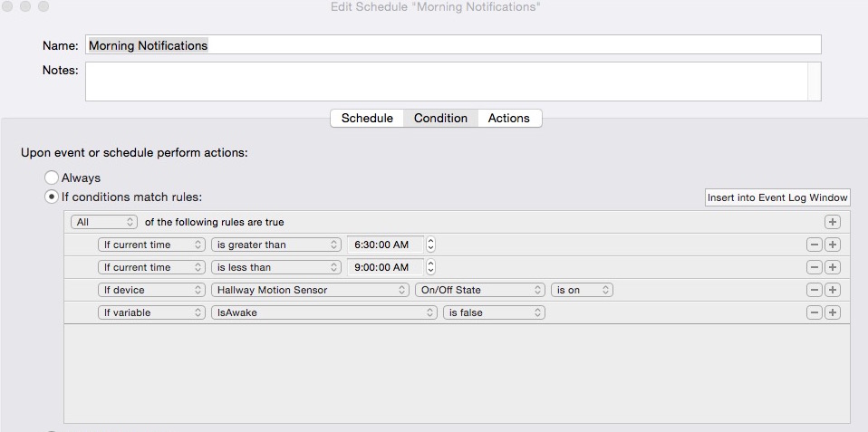Switch to the Schedule tab
Screen dimensions: 868x432
pyautogui.click(x=367, y=119)
